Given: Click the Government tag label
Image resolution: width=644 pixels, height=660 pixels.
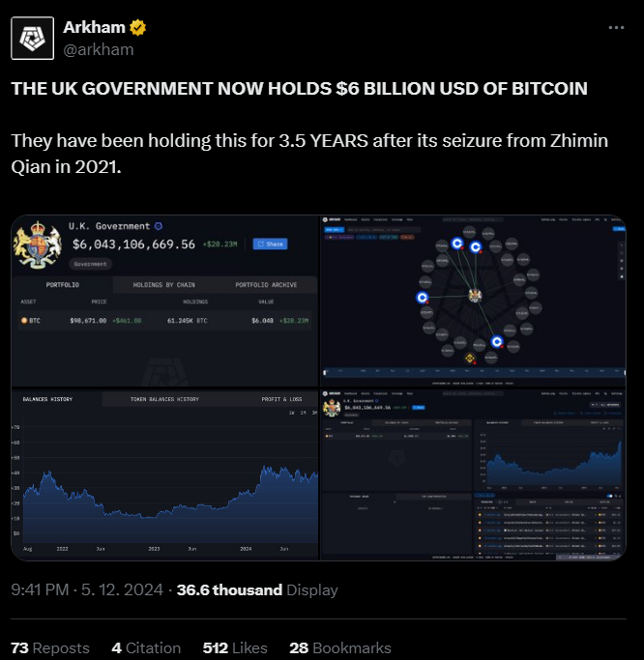Looking at the screenshot, I should pyautogui.click(x=90, y=264).
